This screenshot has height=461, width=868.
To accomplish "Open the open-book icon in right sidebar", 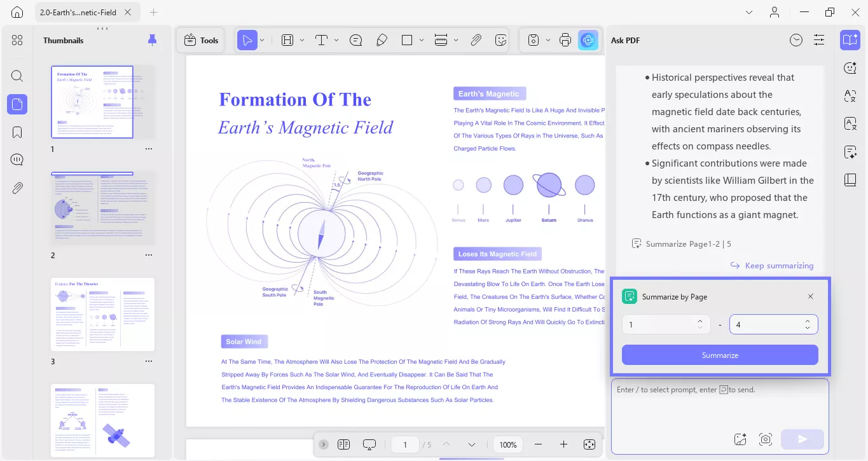I will tap(850, 180).
